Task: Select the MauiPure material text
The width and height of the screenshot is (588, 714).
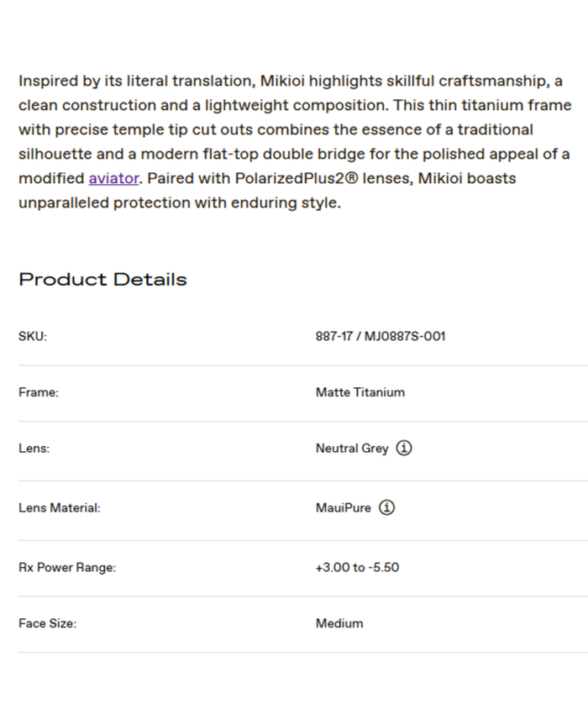Action: point(343,508)
